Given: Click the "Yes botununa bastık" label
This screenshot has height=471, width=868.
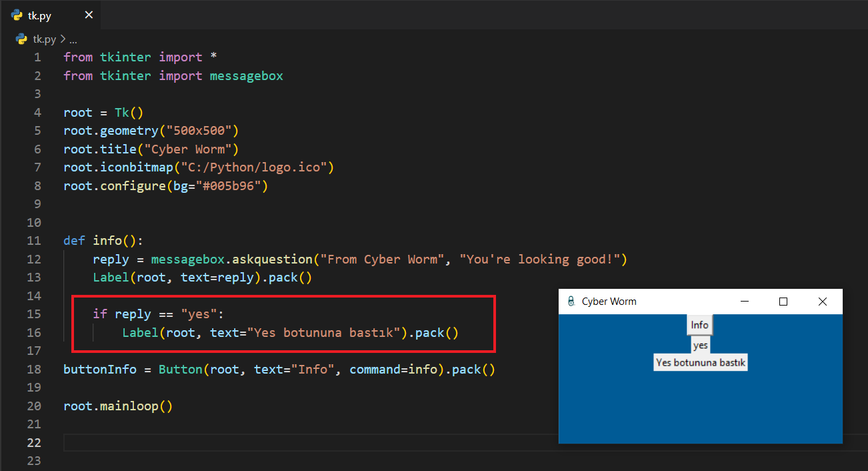Looking at the screenshot, I should coord(700,362).
